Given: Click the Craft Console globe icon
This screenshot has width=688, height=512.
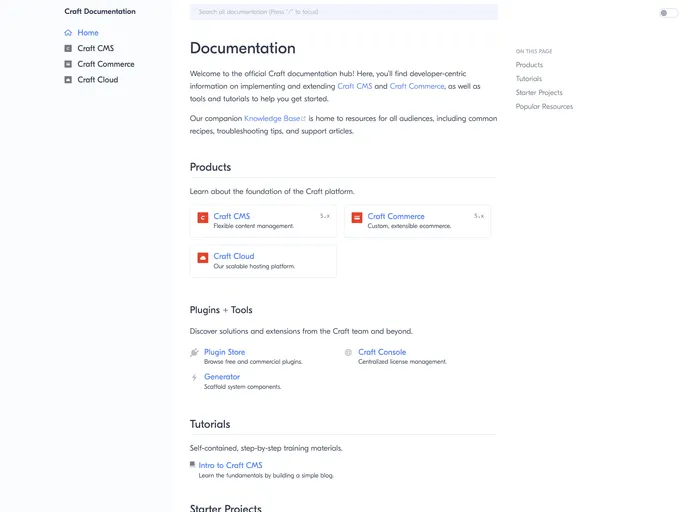Looking at the screenshot, I should (348, 352).
